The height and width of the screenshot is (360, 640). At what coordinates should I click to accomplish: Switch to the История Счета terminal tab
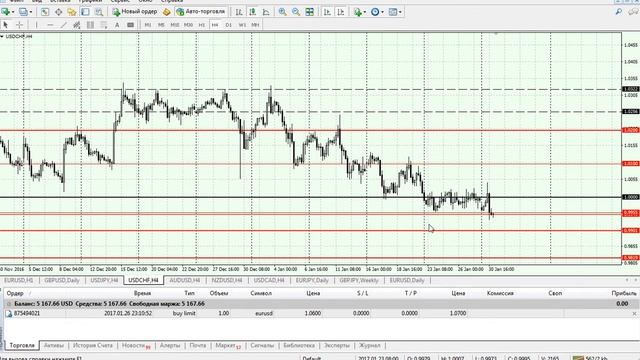93,345
